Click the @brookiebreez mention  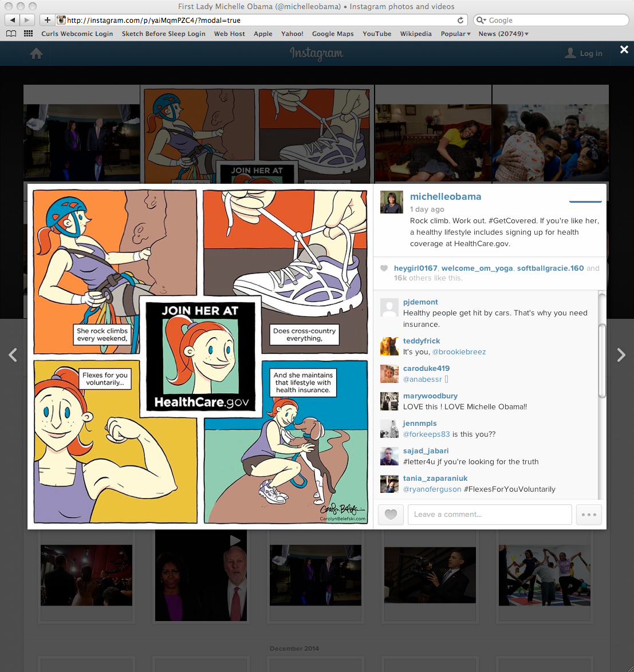459,352
